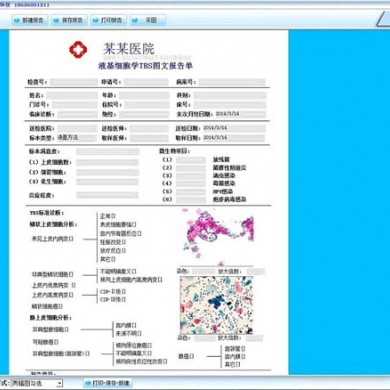Click the 采图 (capture image) toolbar button
This screenshot has height=390, width=390.
point(148,20)
